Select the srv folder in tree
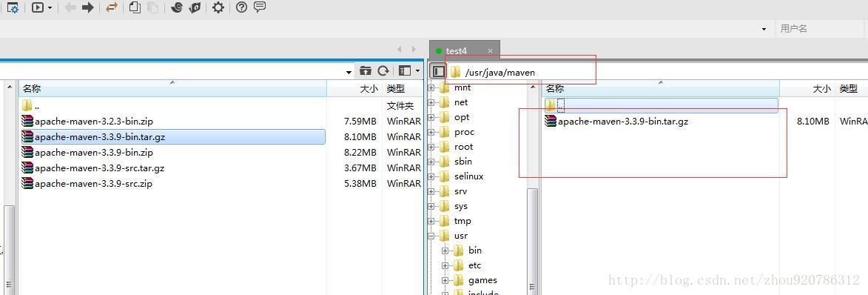 (460, 191)
